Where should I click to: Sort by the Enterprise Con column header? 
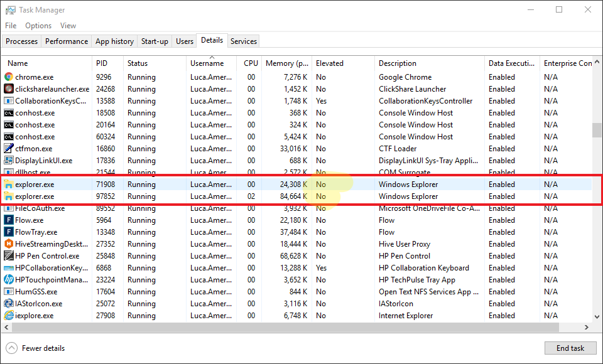pyautogui.click(x=567, y=63)
